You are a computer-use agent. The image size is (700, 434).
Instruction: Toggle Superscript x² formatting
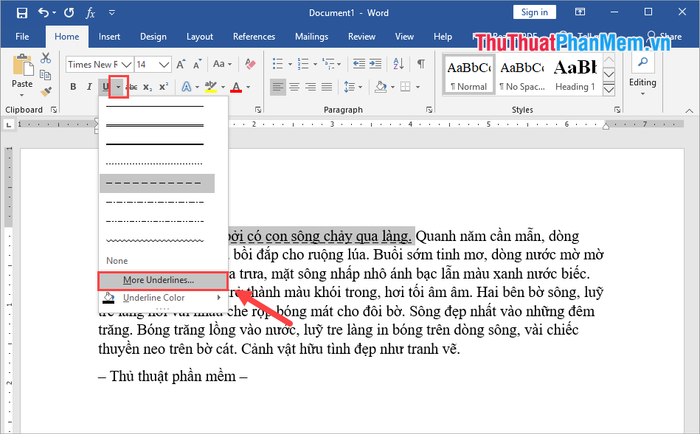click(164, 87)
